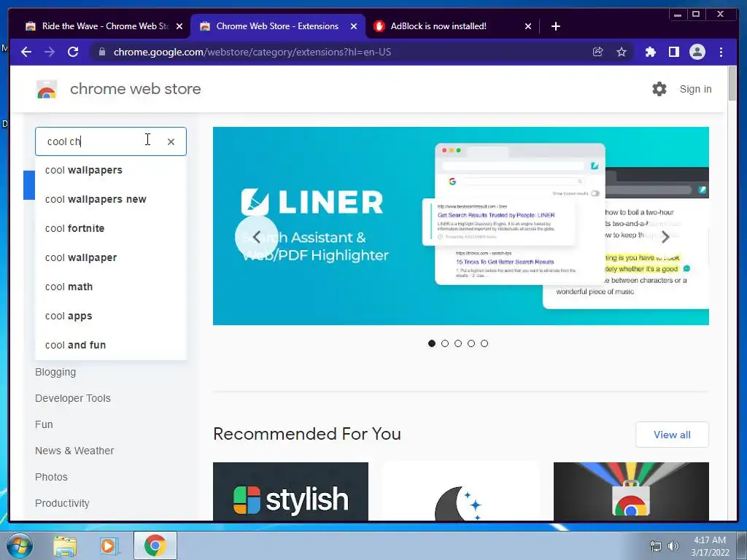Choose suggestion cool wallpapers new
Viewport: 747px width, 560px height.
tap(111, 199)
